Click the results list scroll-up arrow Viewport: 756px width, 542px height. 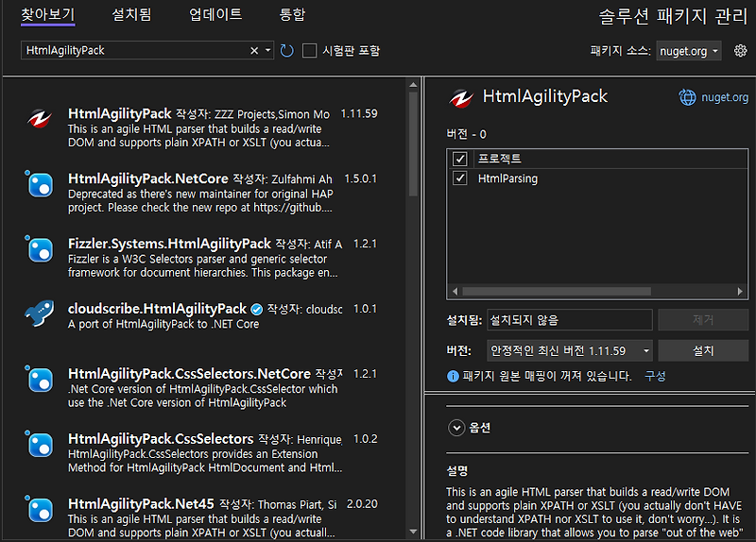tap(413, 85)
